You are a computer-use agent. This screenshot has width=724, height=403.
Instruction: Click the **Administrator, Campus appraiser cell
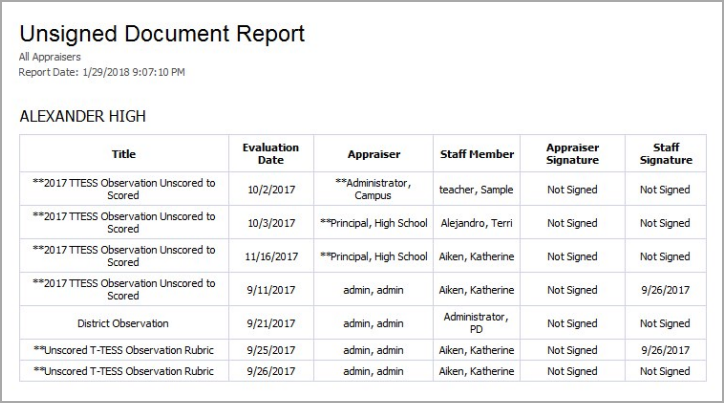click(374, 189)
